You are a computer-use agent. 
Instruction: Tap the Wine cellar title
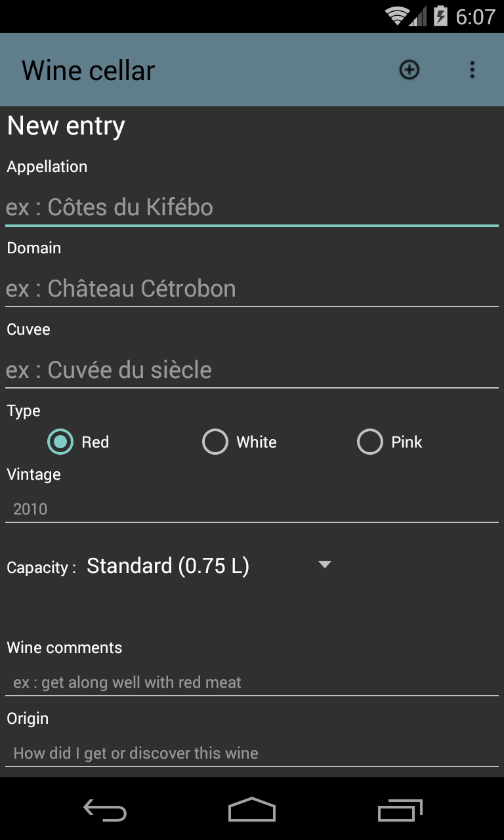tap(89, 70)
